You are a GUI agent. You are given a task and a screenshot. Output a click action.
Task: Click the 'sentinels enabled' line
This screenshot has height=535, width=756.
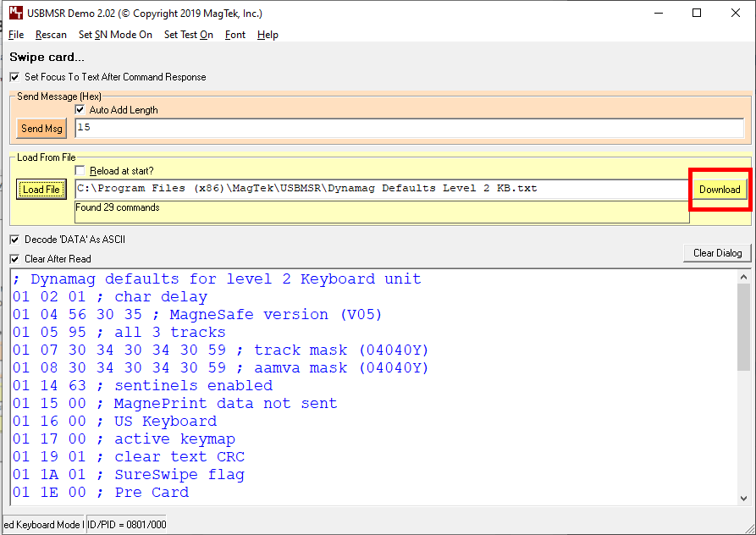point(143,385)
